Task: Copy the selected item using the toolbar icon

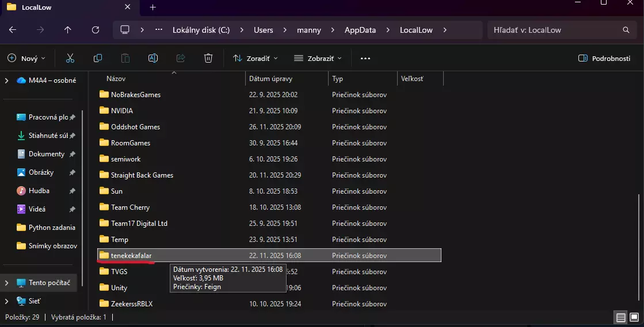Action: pyautogui.click(x=98, y=58)
